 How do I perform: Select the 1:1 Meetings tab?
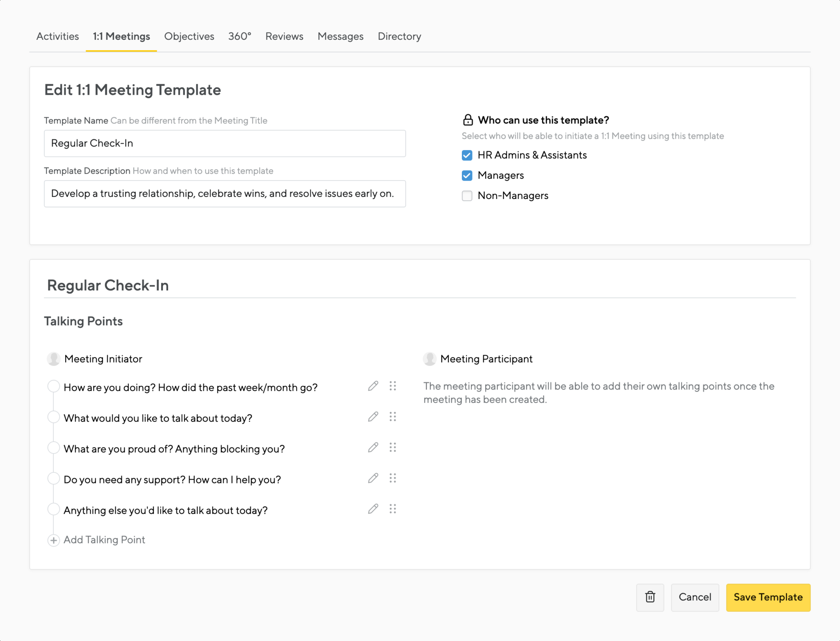(121, 37)
